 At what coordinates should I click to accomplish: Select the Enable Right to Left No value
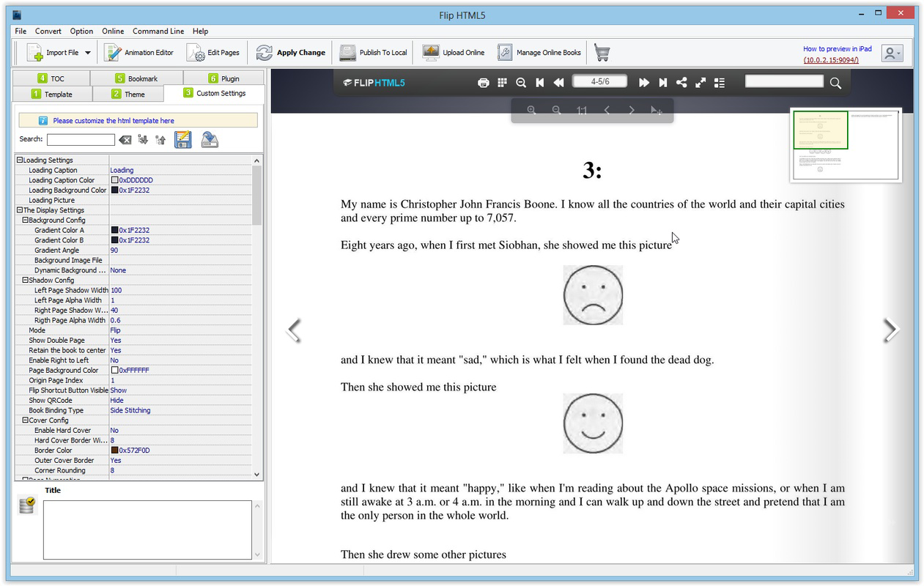(180, 360)
